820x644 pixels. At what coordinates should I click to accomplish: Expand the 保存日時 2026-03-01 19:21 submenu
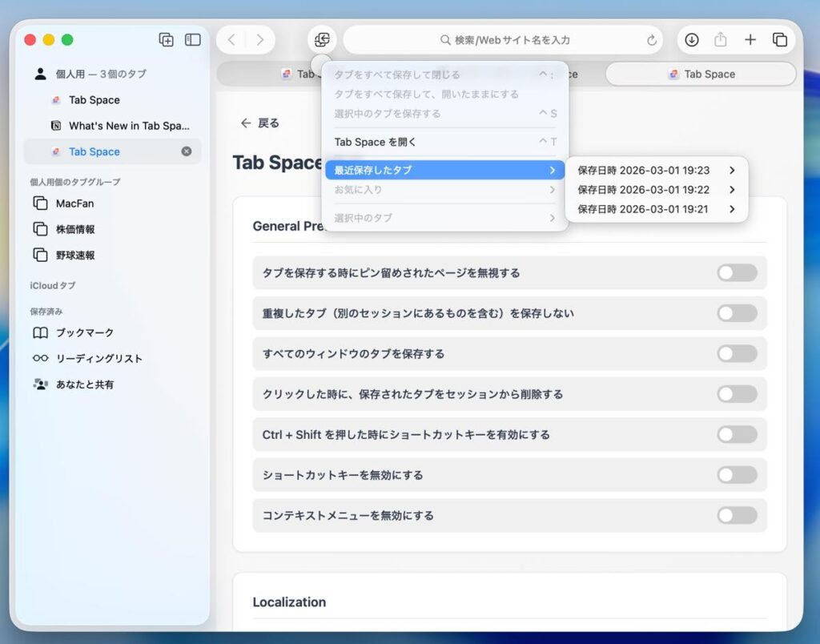coord(656,209)
